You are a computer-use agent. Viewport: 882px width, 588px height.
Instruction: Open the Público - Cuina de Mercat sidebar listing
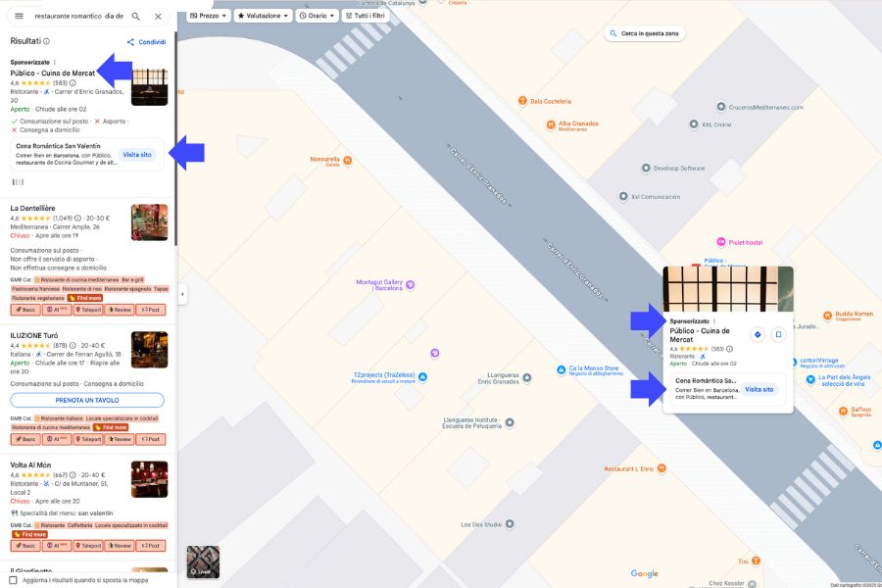tap(52, 73)
